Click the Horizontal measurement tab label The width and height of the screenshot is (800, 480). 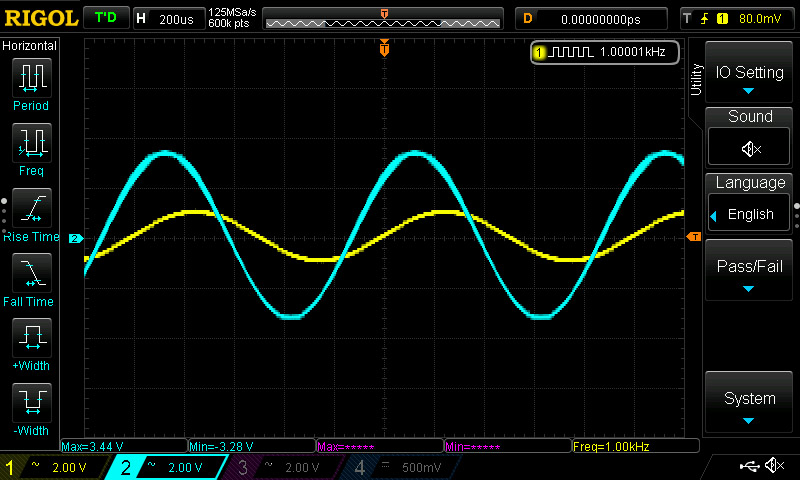pyautogui.click(x=30, y=46)
